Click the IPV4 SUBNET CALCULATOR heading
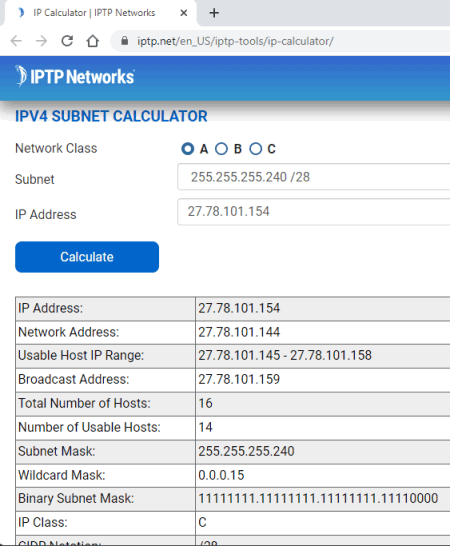450x546 pixels. tap(111, 116)
